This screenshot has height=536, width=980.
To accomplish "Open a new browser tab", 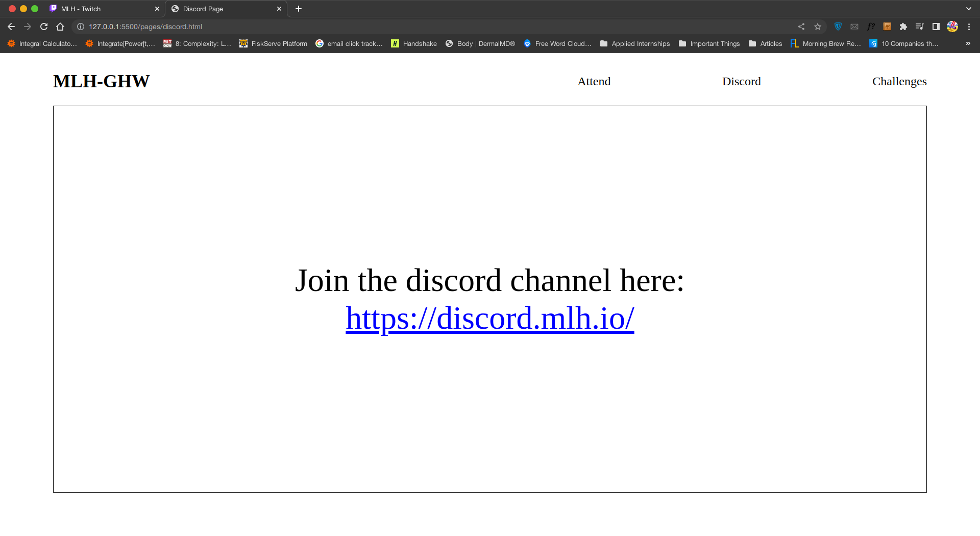I will pos(299,9).
